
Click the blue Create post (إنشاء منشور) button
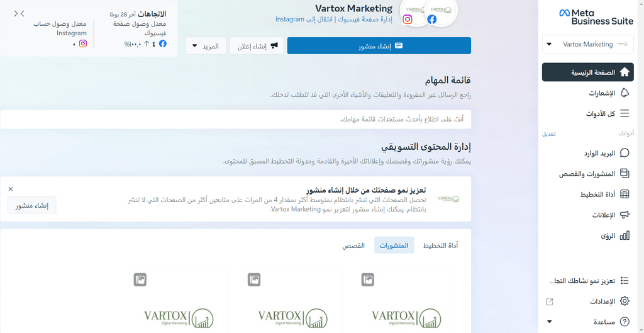tap(379, 45)
